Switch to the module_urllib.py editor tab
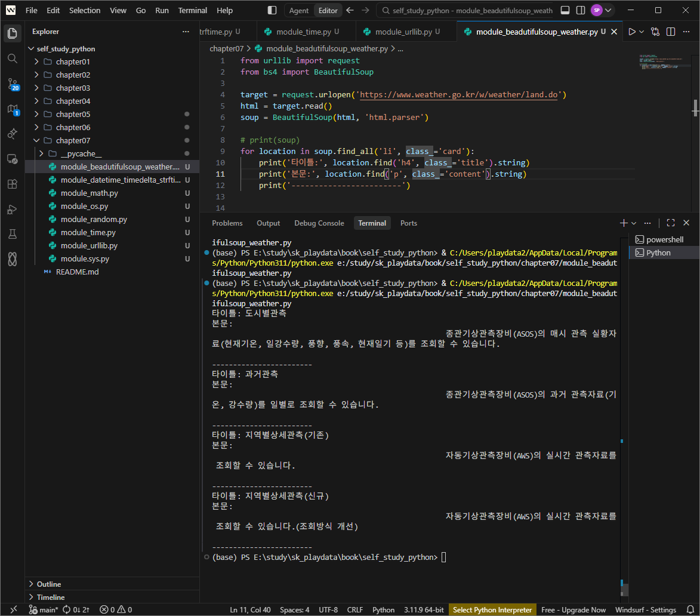 click(406, 32)
